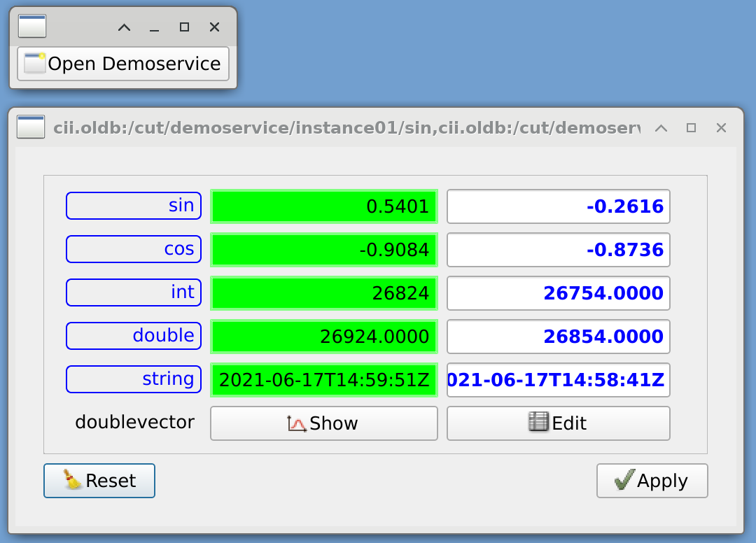Click the checkmark icon on Apply

624,480
